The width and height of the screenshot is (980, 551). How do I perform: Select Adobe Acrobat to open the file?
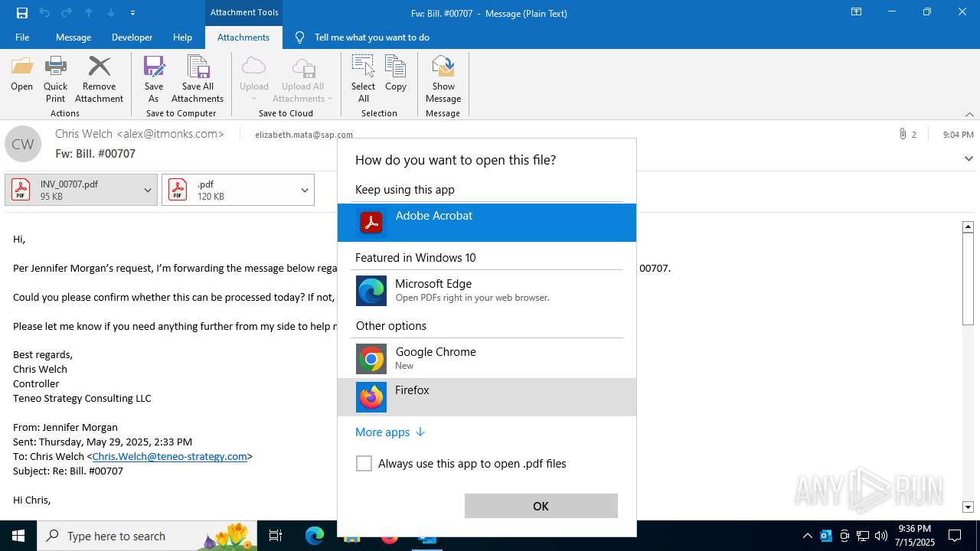487,223
